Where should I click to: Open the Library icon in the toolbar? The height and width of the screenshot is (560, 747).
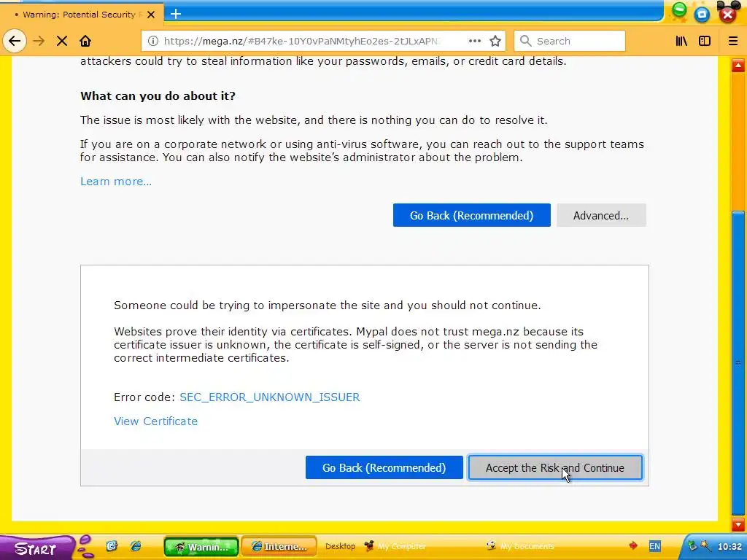tap(681, 41)
